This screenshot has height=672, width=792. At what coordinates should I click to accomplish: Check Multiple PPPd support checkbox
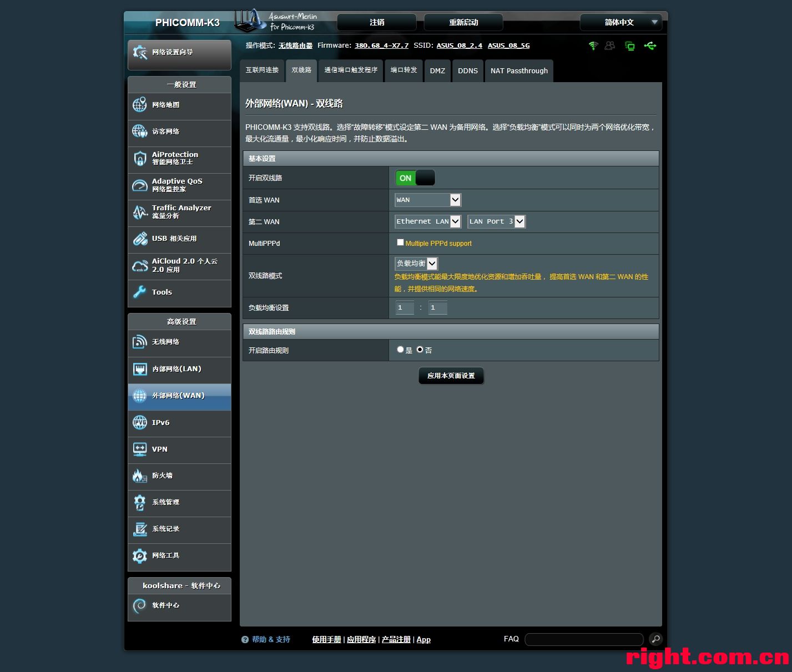(400, 242)
